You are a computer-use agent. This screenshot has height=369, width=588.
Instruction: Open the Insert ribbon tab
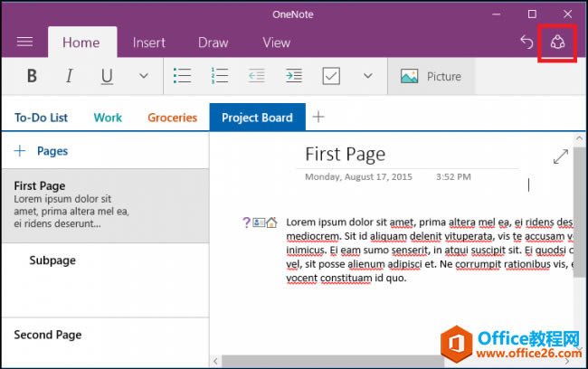[149, 43]
